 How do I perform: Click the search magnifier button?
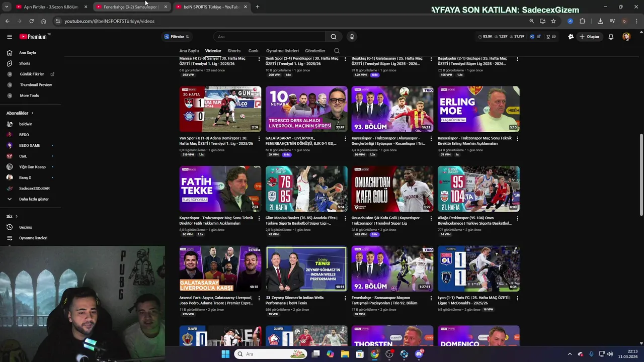[x=334, y=37]
